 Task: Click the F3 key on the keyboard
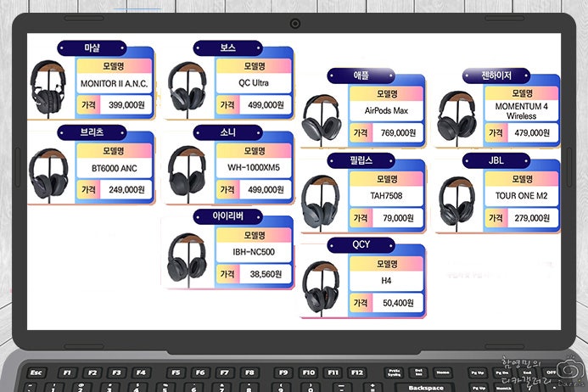pos(116,372)
